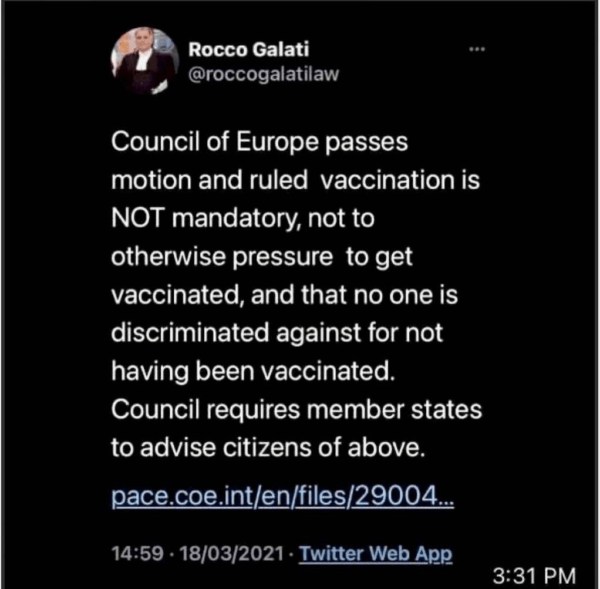Click the line "Council requires member states"
This screenshot has width=600, height=589.
(x=297, y=410)
